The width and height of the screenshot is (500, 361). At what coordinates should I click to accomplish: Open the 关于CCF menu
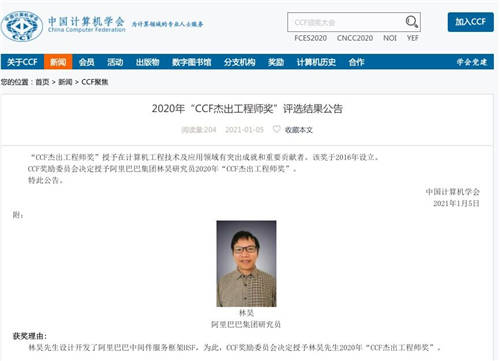[x=22, y=62]
